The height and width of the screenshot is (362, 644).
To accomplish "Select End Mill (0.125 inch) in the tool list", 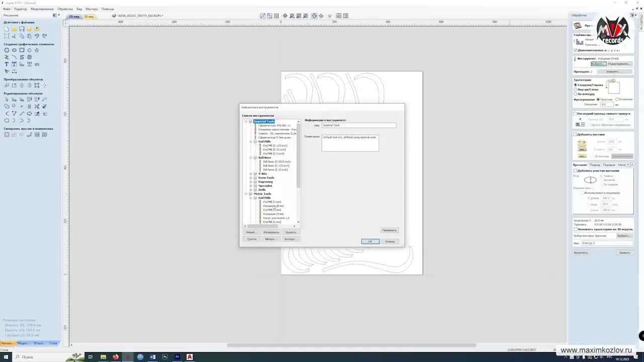I will [x=274, y=146].
